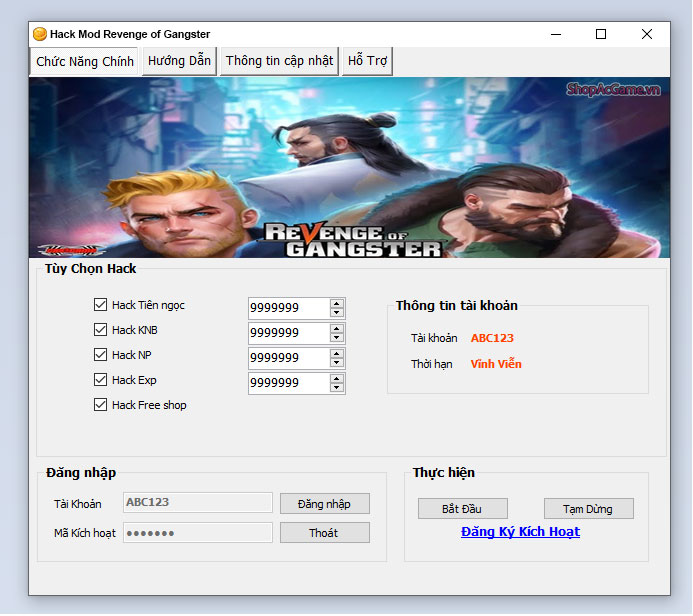Click the Tài Khoản input field
The width and height of the screenshot is (693, 616).
click(198, 502)
